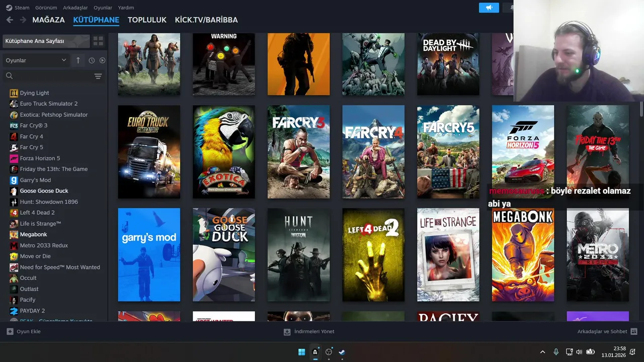Open İndirmeleri Yönet downloads manager
644x362 pixels.
click(x=309, y=332)
